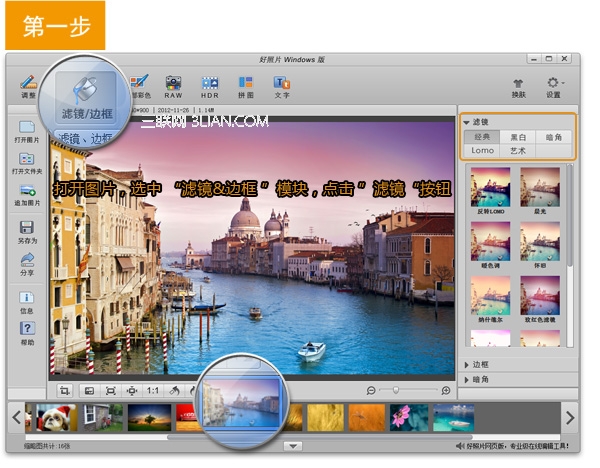Minimize the 好照片 window
600x468 pixels.
click(x=533, y=59)
